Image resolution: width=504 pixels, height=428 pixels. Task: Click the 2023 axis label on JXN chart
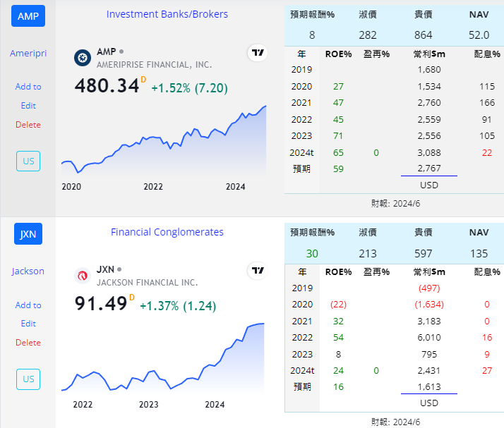(x=149, y=404)
